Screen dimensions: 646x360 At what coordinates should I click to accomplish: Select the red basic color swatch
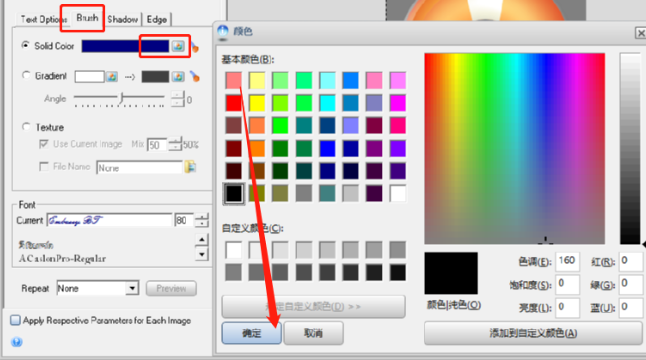[x=234, y=103]
